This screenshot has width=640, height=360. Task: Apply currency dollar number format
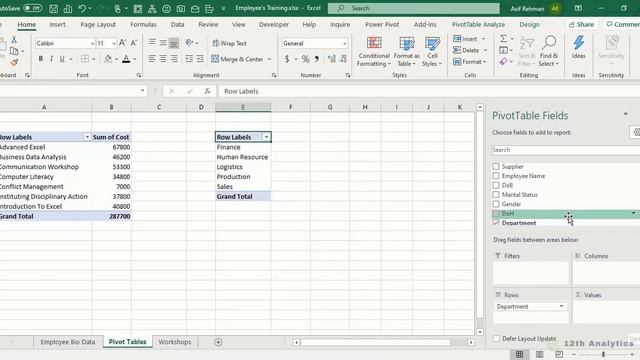tap(287, 59)
